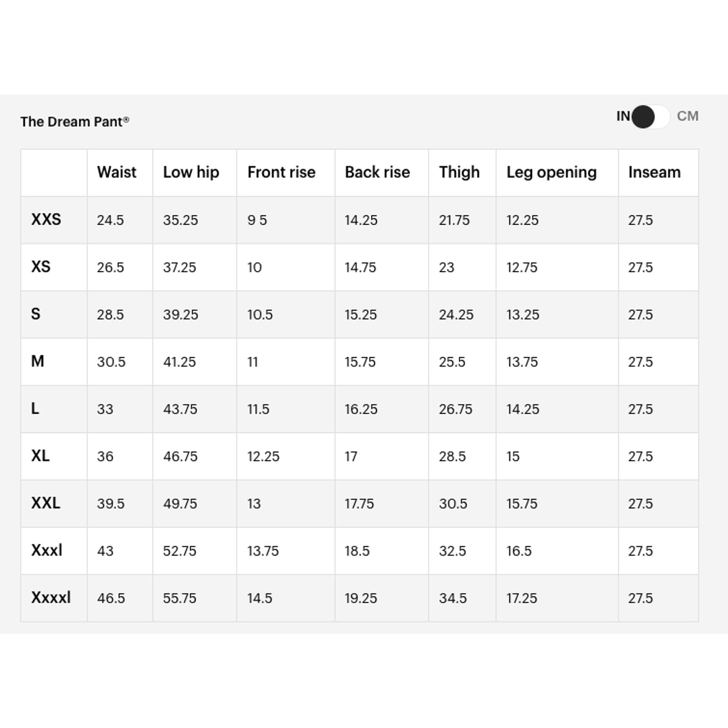Click the L low hip value 43.75
The height and width of the screenshot is (728, 728).
pos(180,409)
